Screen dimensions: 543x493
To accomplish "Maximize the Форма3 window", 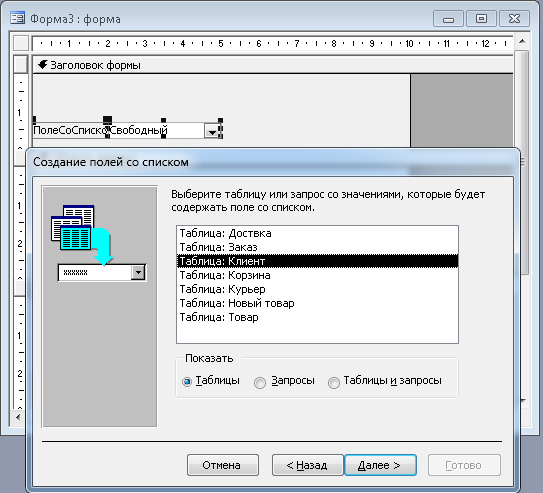I will 481,19.
